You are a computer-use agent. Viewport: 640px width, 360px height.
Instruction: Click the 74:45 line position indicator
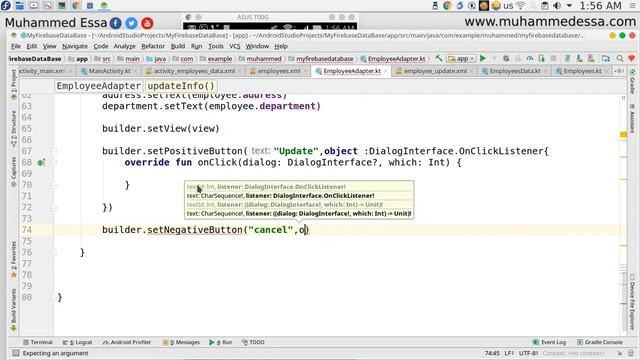coord(492,353)
